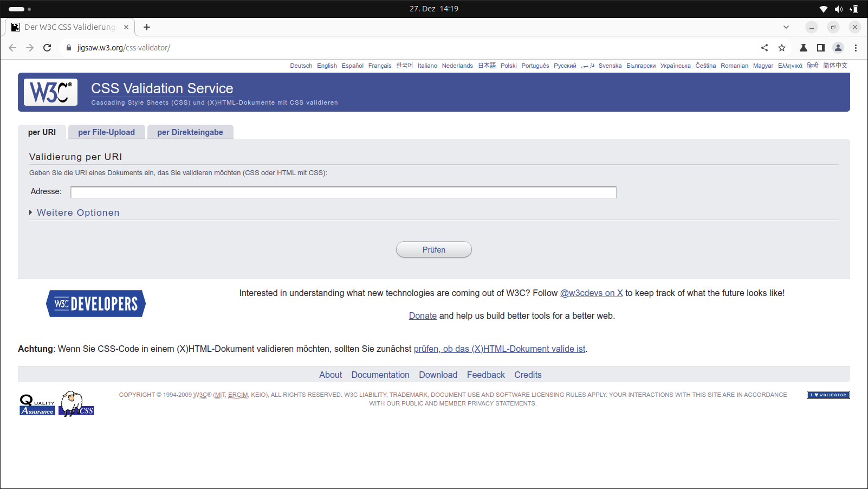Open the Chrome labs flask icon

coord(804,48)
